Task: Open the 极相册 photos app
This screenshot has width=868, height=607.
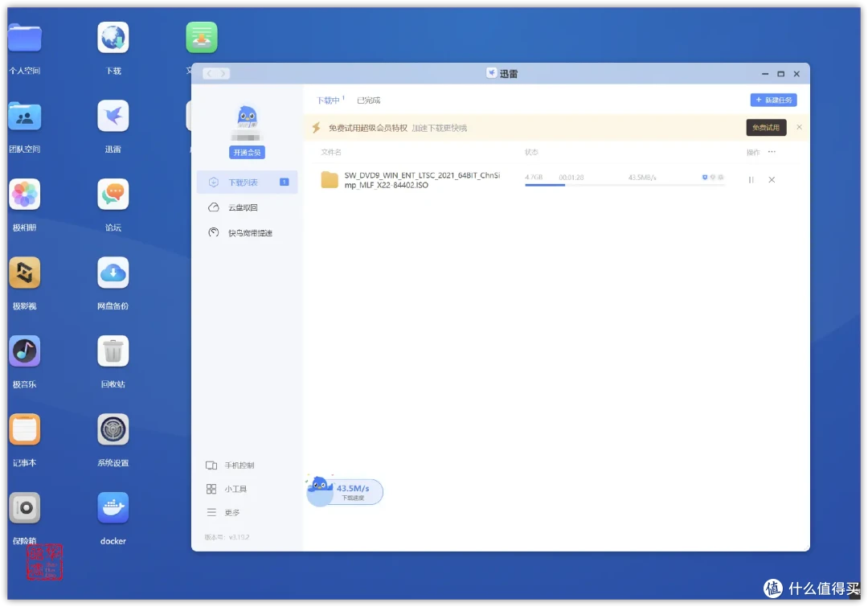Action: (24, 195)
